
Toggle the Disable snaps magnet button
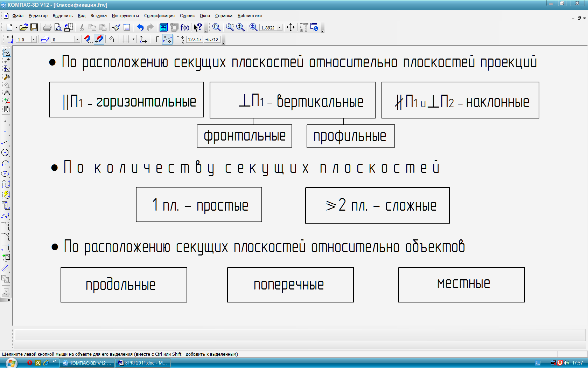[x=99, y=39]
